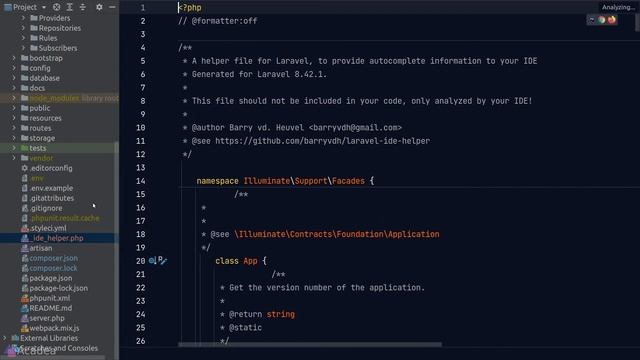The image size is (640, 360).
Task: Click the laravel-ide-helper GitHub URL in comment
Action: [322, 141]
